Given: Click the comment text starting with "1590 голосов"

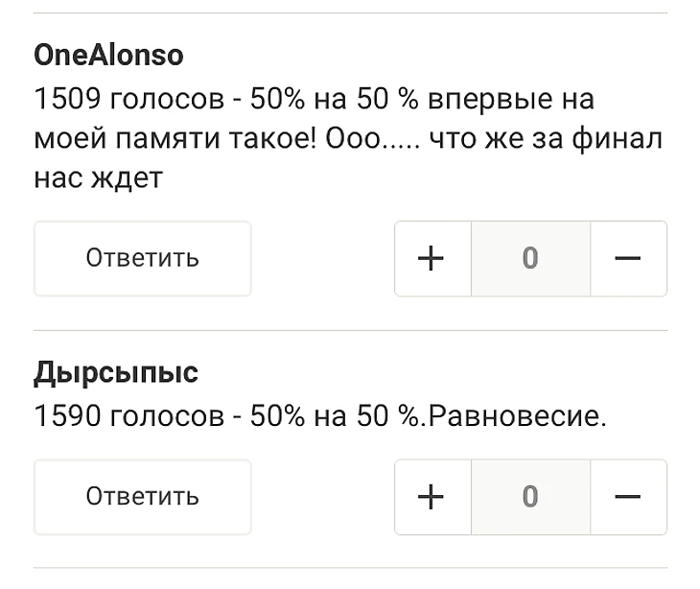Looking at the screenshot, I should point(320,416).
